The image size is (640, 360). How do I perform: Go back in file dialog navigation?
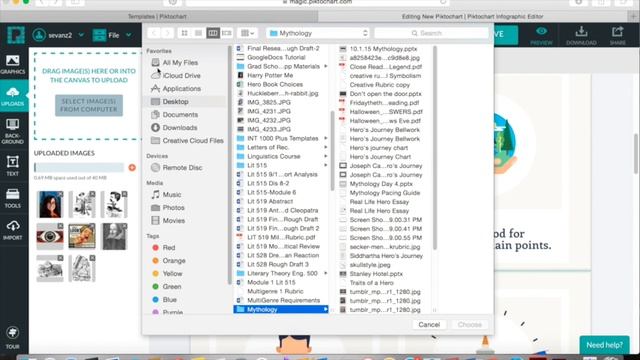154,33
